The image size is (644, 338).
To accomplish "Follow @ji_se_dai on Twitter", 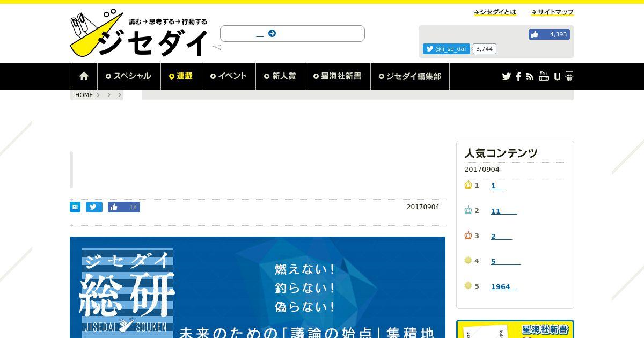I will click(x=447, y=49).
